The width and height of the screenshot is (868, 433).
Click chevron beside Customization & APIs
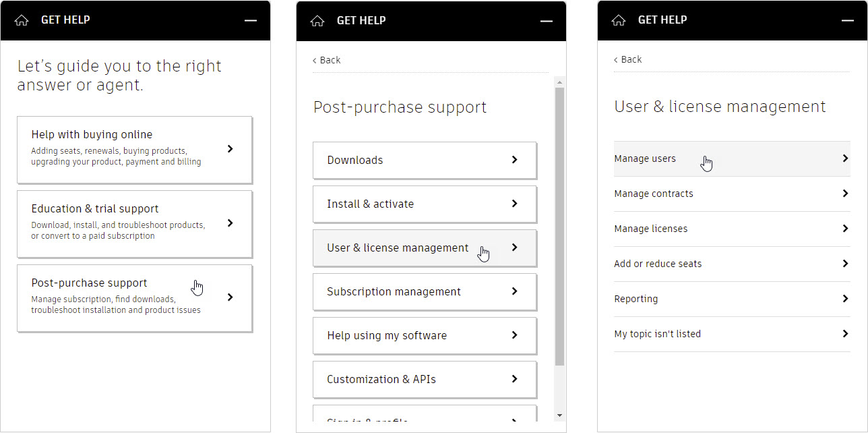515,379
